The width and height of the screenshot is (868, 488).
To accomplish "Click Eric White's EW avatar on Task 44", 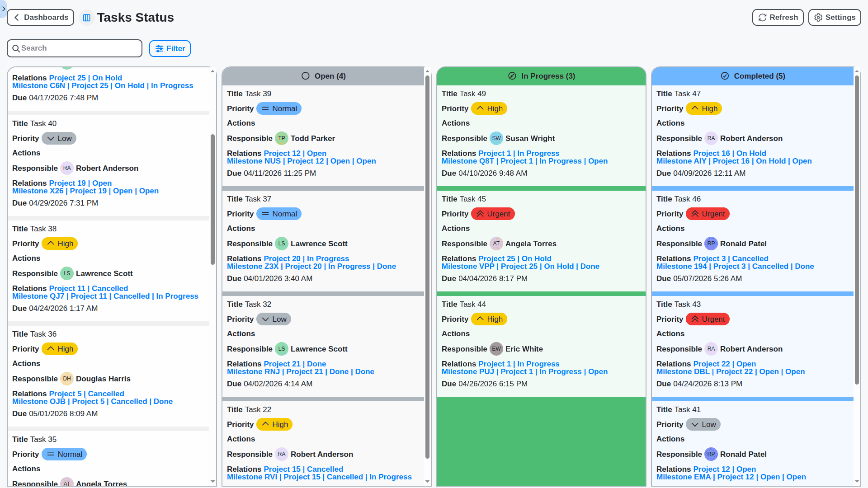I will click(x=496, y=349).
